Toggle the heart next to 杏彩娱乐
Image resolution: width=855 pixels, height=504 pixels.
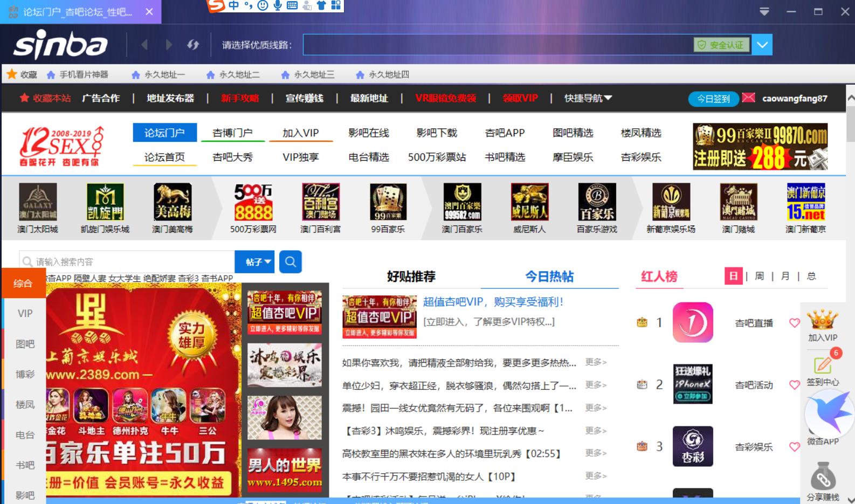tap(794, 447)
